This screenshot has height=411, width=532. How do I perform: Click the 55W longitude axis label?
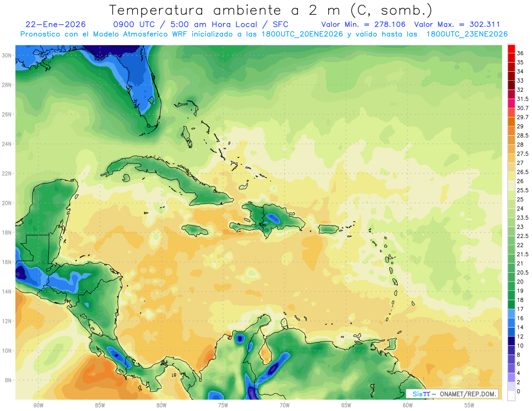coord(469,405)
